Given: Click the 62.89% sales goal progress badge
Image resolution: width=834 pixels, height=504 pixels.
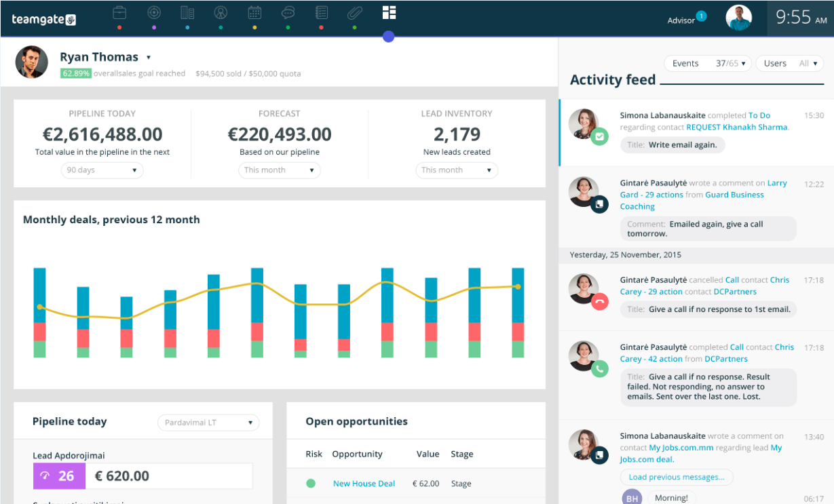Looking at the screenshot, I should [75, 73].
